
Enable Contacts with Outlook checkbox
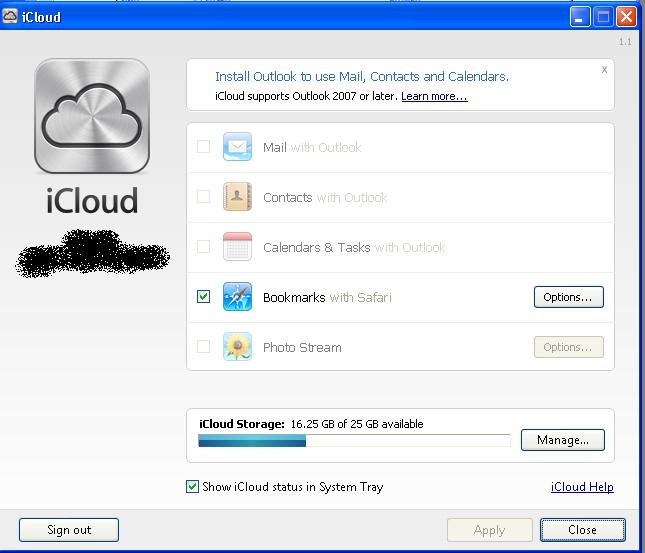(204, 197)
